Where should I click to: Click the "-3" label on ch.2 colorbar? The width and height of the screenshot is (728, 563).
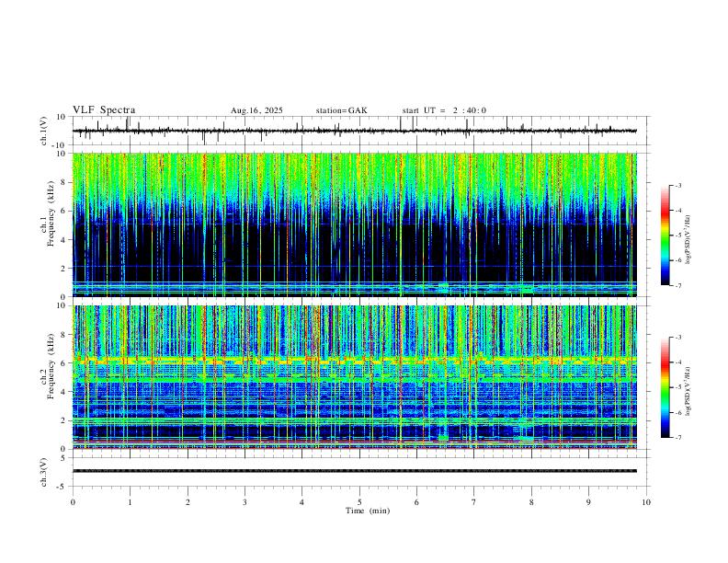coord(678,338)
